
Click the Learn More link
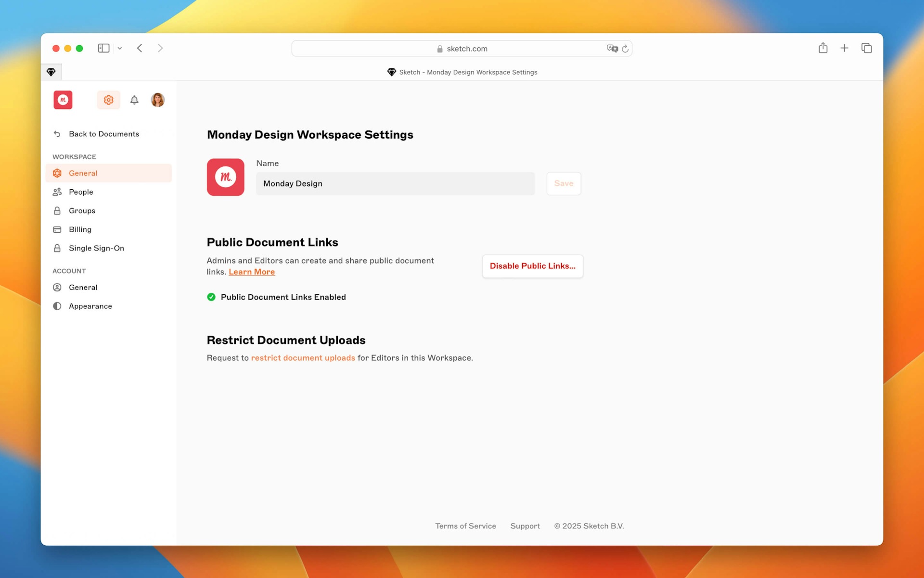click(252, 272)
